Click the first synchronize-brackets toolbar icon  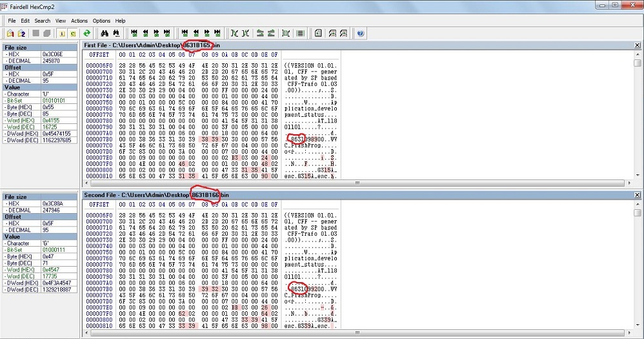234,34
